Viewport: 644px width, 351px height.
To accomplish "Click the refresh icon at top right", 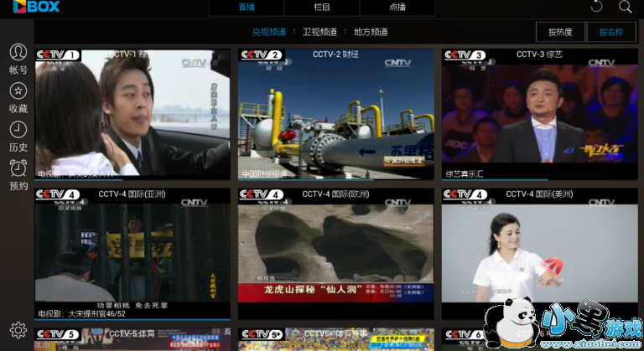I will tap(596, 6).
